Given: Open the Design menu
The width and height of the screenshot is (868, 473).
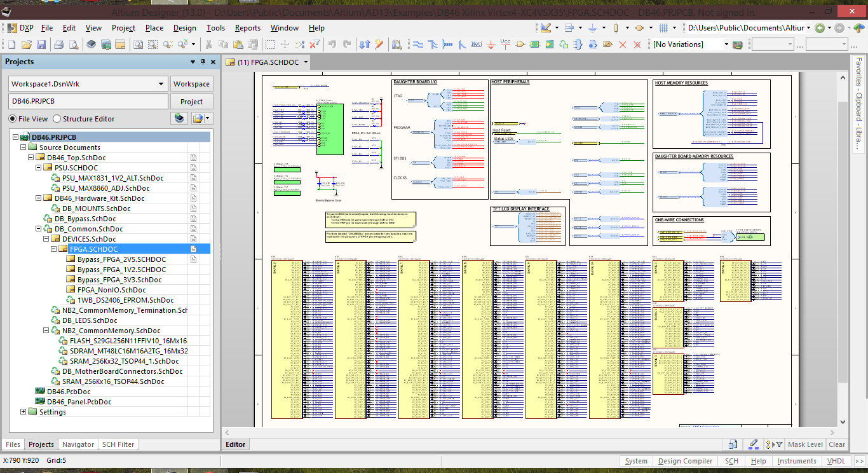Looking at the screenshot, I should (185, 28).
